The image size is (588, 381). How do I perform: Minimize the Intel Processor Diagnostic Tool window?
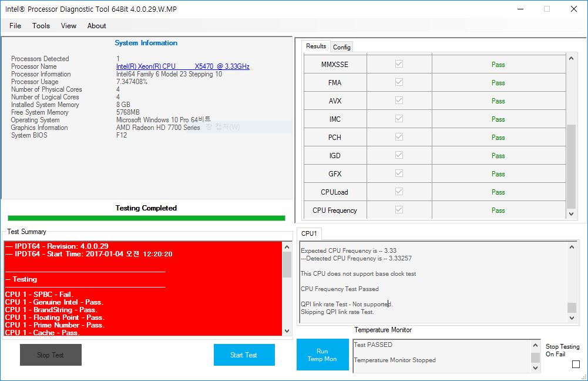520,9
